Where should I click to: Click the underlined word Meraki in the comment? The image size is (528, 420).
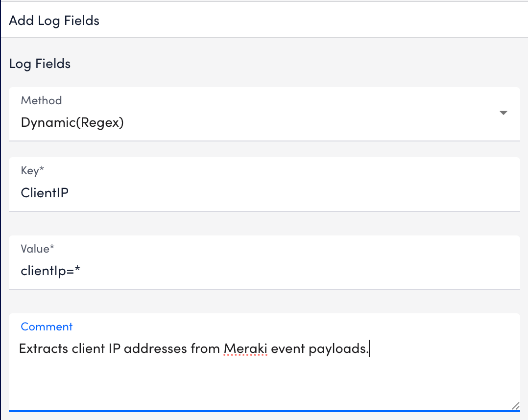(245, 348)
